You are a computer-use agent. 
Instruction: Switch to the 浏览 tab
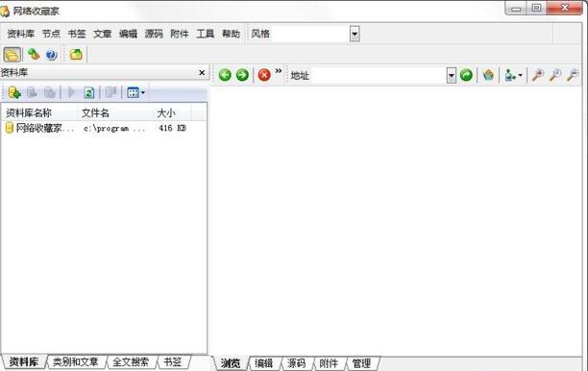[231, 363]
